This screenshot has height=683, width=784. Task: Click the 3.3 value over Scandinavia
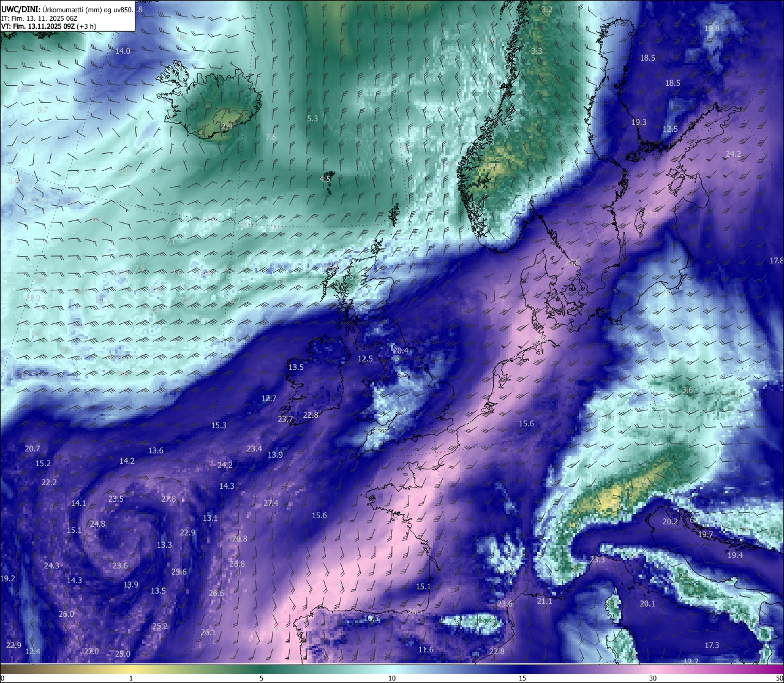(x=537, y=51)
